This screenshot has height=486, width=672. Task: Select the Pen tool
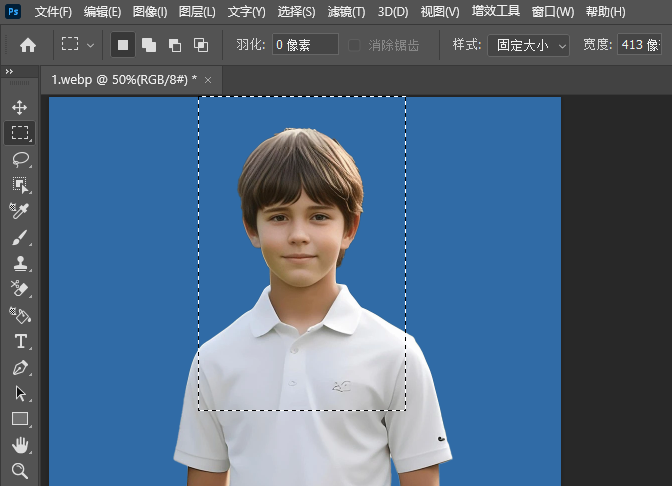click(x=20, y=367)
